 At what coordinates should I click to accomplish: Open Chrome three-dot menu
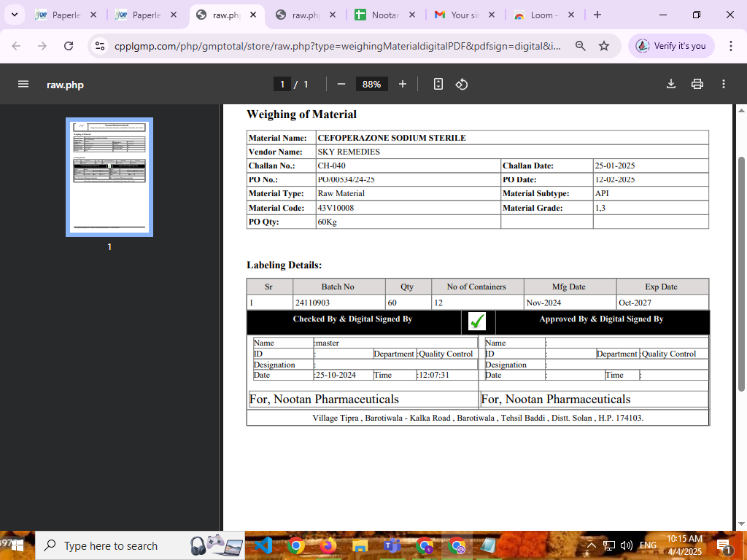730,46
